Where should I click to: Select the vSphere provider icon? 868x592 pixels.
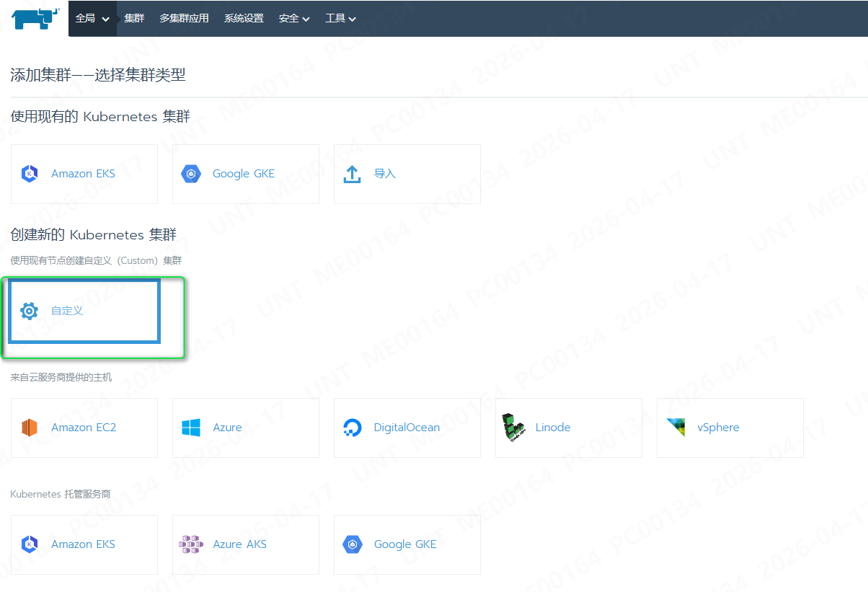click(x=676, y=428)
